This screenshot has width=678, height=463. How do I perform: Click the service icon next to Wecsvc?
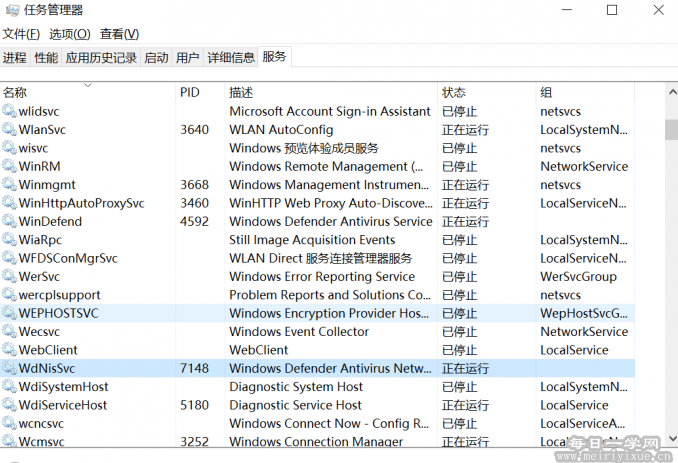coord(9,332)
